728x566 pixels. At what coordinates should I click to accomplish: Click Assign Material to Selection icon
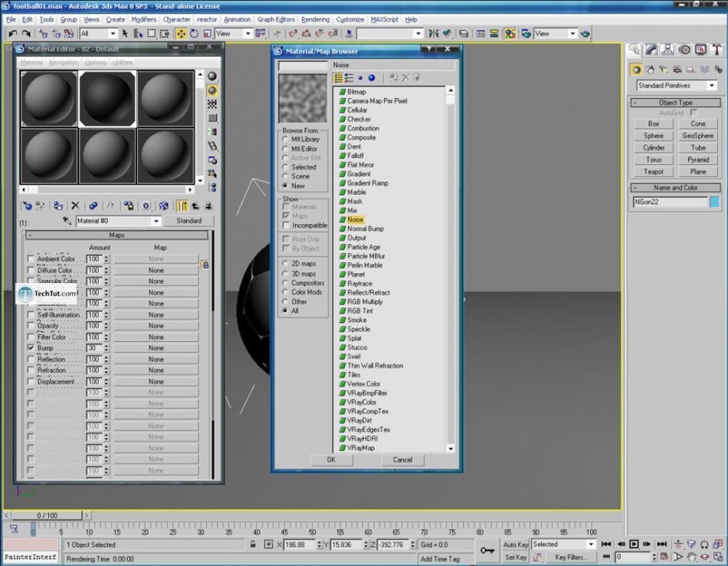coord(58,206)
